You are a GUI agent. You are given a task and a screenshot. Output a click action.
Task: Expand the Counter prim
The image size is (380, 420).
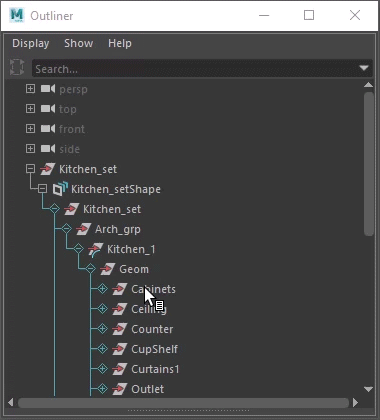(102, 329)
